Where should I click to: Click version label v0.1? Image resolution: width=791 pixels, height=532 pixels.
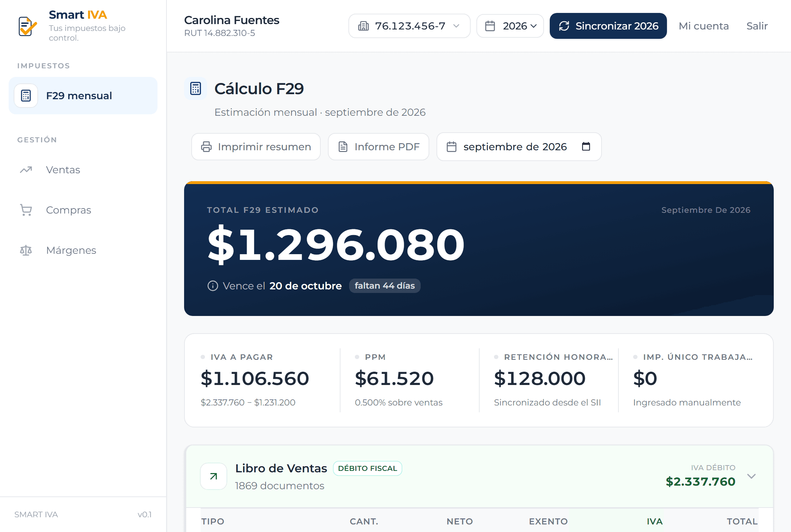click(145, 514)
